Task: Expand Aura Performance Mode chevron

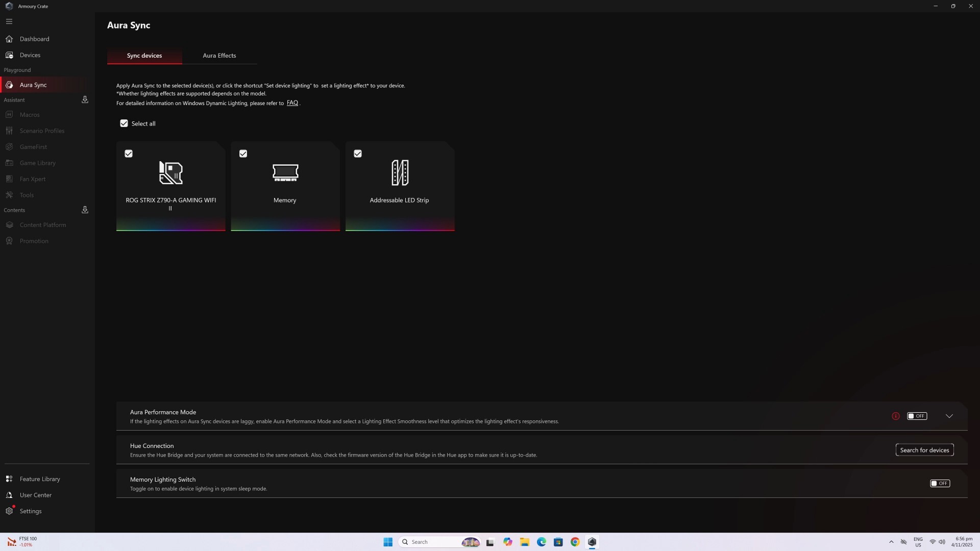Action: click(x=949, y=416)
